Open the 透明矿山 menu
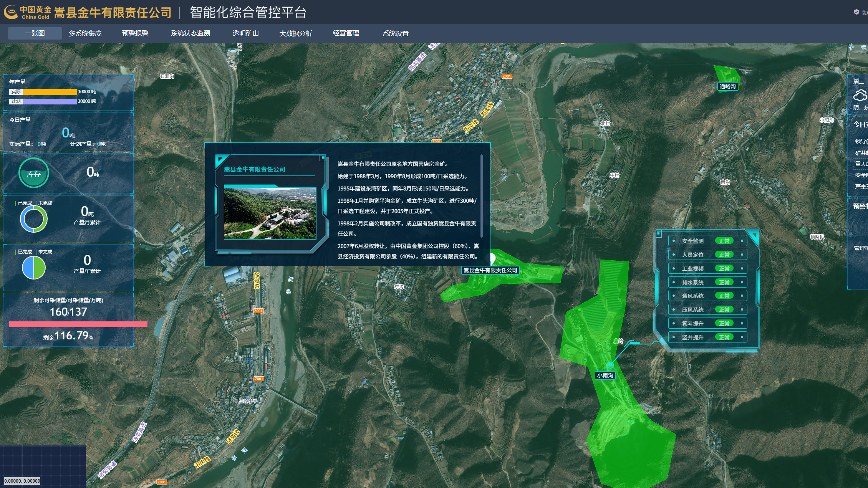 [246, 33]
